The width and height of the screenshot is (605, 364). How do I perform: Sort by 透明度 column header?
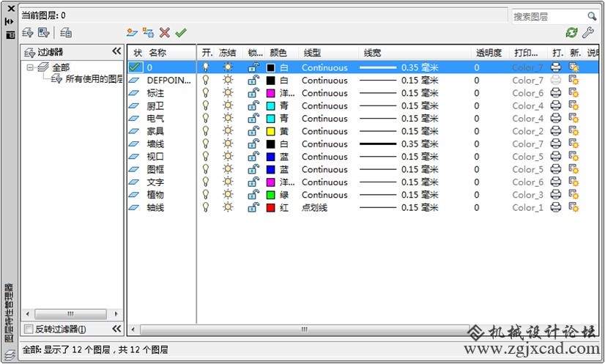(x=489, y=53)
